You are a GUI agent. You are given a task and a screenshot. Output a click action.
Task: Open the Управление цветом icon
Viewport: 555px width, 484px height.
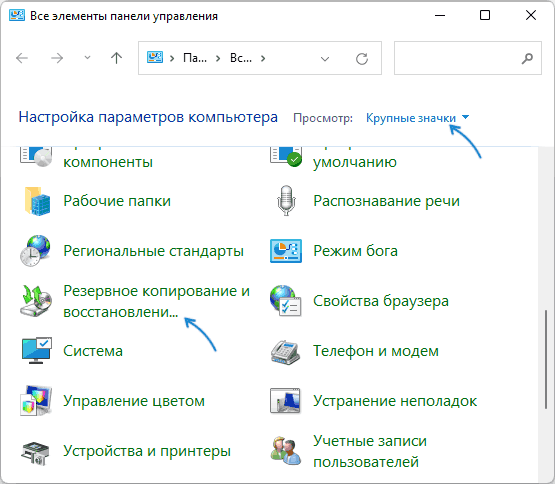[x=36, y=401]
